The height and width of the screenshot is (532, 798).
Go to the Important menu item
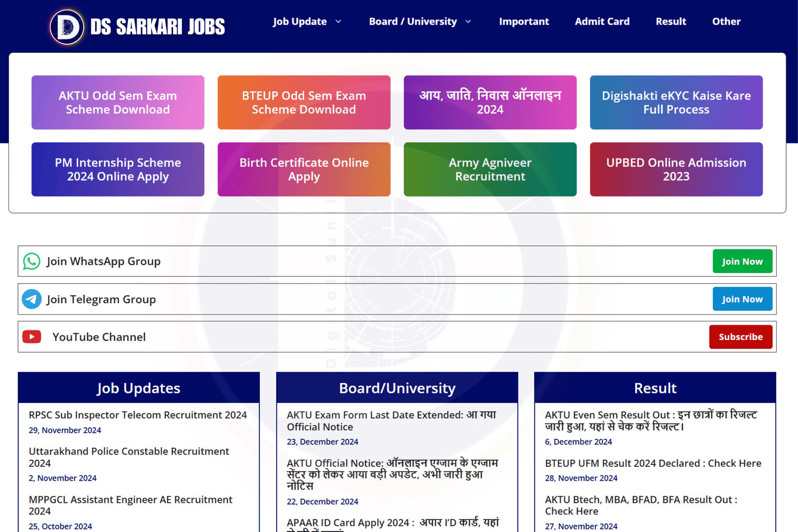click(x=524, y=21)
